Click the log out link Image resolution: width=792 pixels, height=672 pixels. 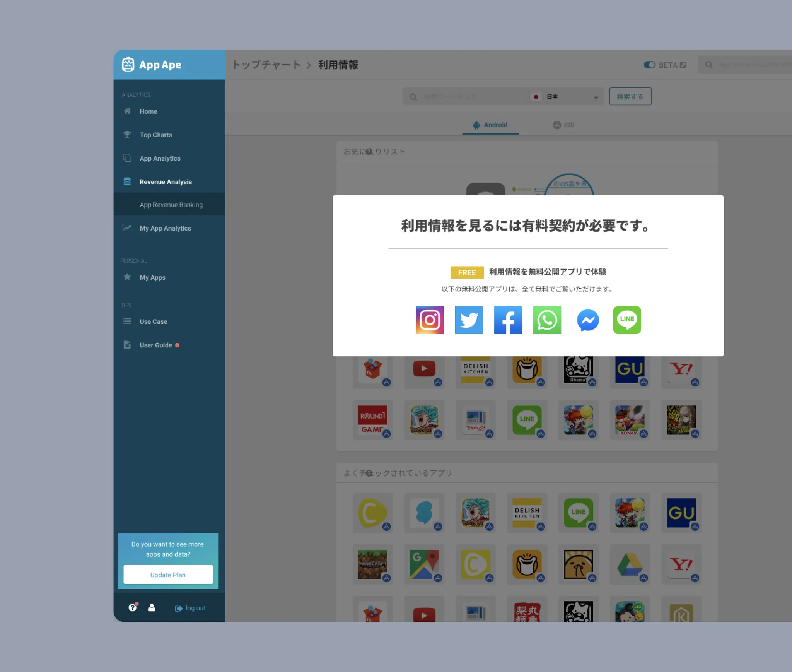190,608
